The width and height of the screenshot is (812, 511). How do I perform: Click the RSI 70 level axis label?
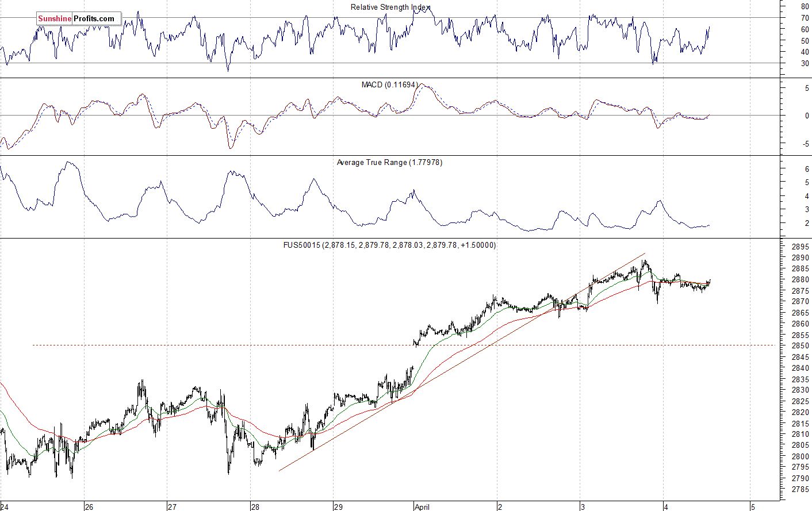point(805,18)
